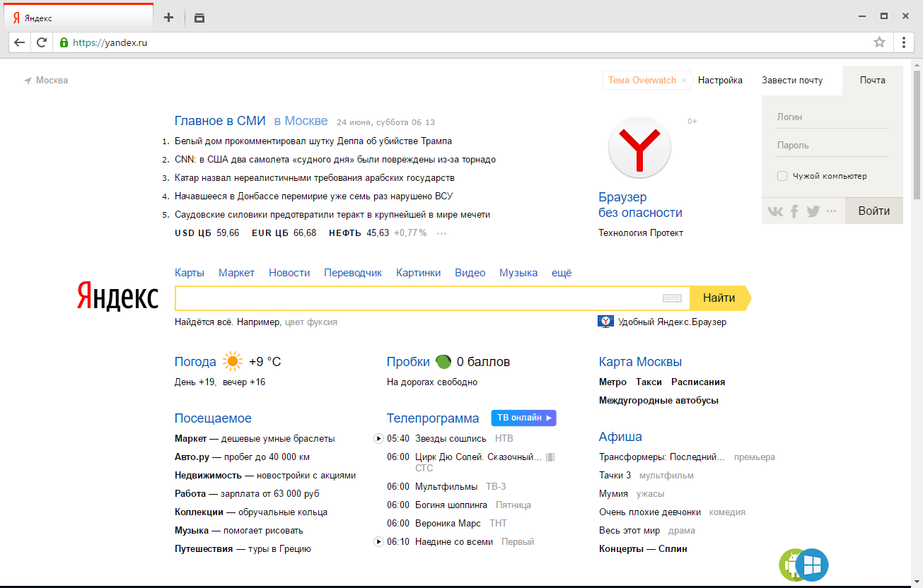Open Главное в СМИ heading
Viewport: 923px width, 588px height.
pos(220,121)
